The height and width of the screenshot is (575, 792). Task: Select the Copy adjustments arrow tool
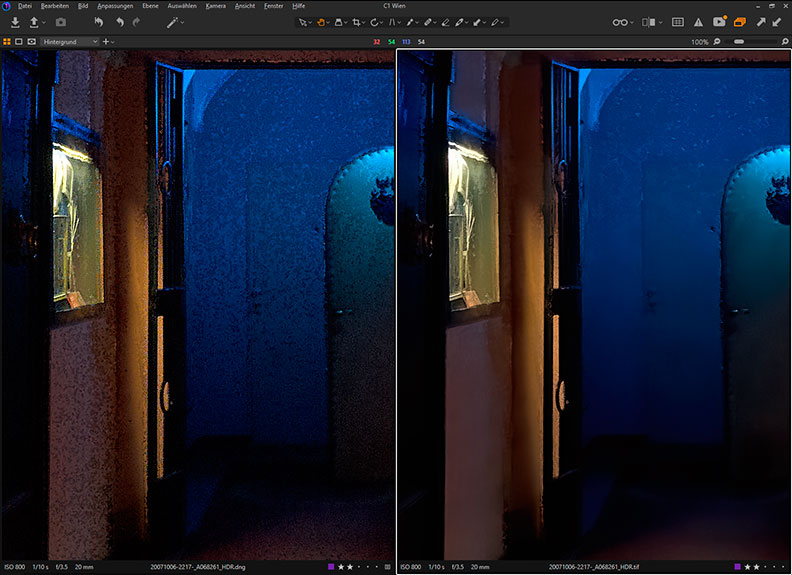point(477,22)
